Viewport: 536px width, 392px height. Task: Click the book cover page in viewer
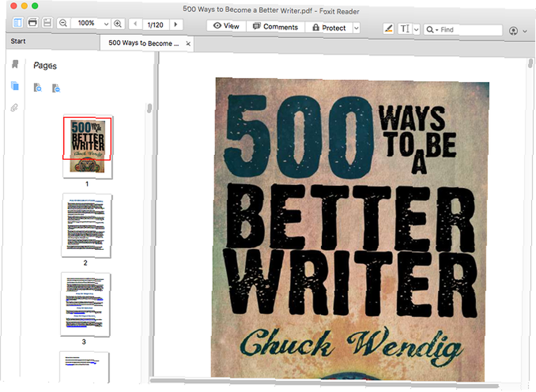click(x=349, y=228)
